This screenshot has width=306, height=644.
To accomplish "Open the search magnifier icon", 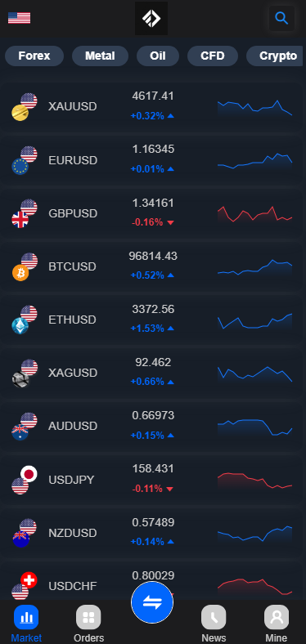I will tap(281, 18).
